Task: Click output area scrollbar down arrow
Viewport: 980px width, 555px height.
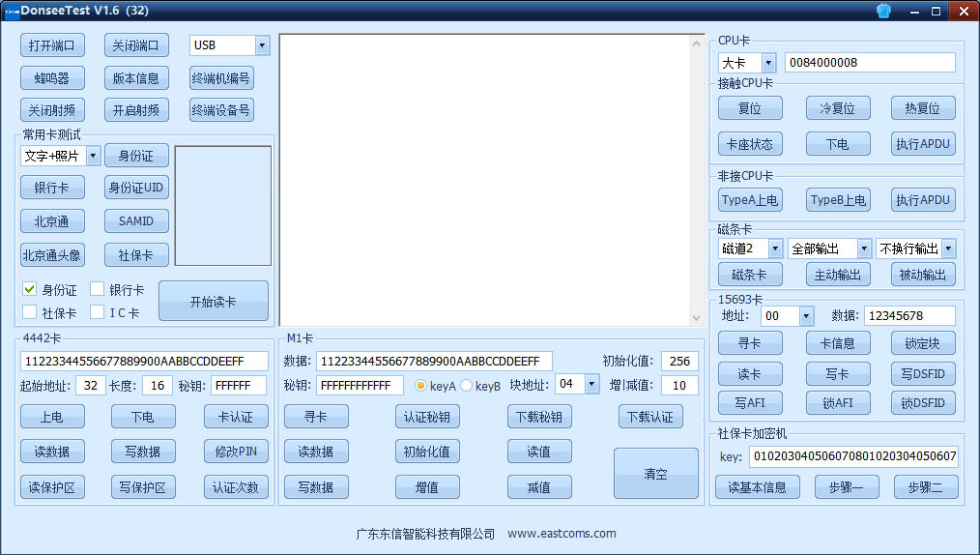Action: coord(696,318)
